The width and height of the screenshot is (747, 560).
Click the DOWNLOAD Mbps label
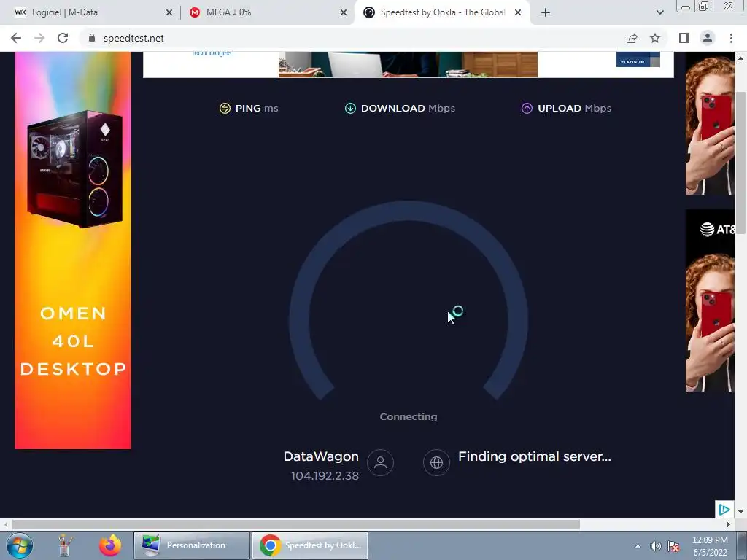[408, 108]
